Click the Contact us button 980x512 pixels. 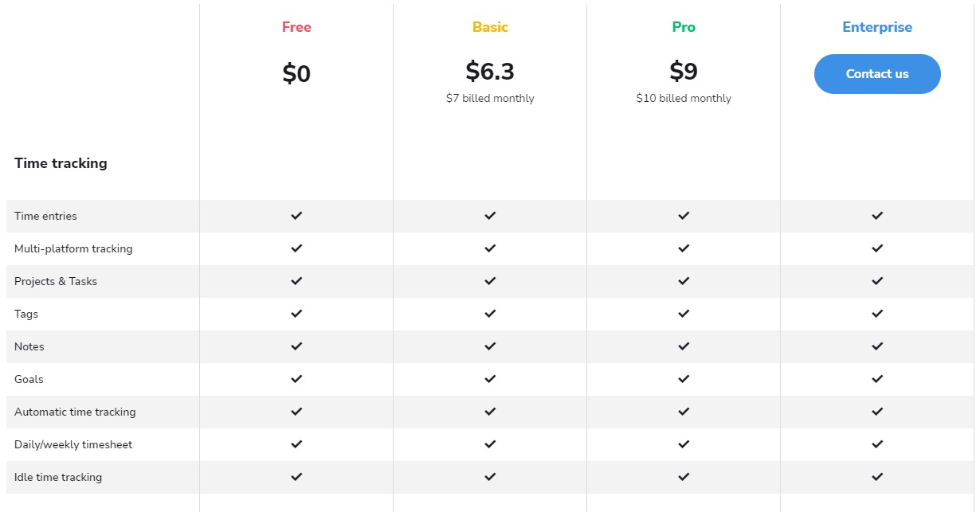[x=877, y=74]
